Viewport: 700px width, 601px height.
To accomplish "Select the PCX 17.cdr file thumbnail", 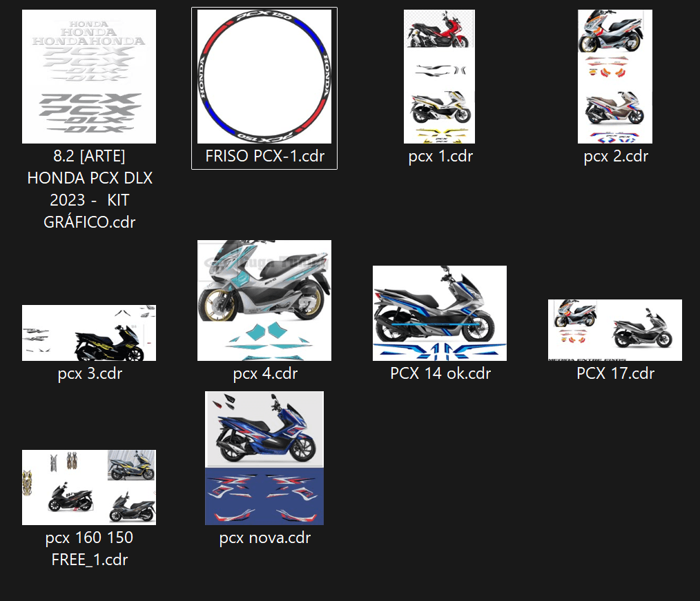I will (614, 330).
